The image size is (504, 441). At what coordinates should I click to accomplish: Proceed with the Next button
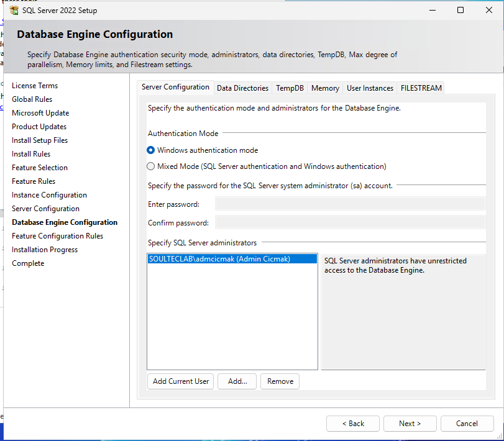coord(410,424)
